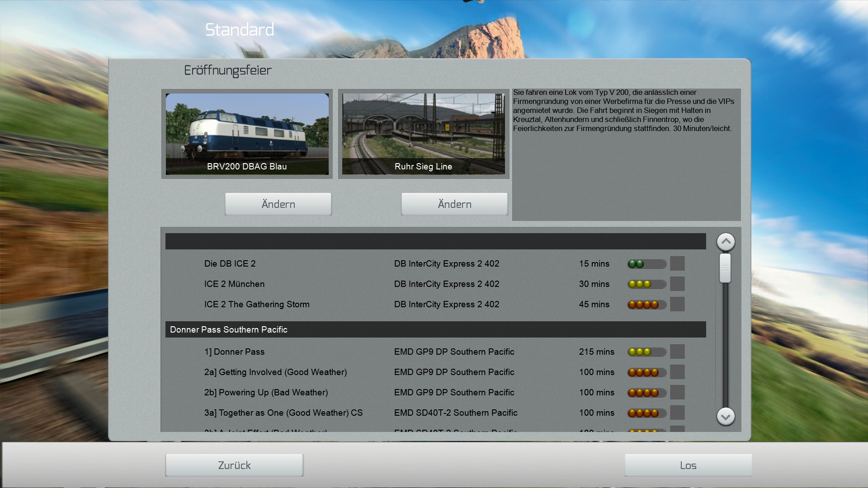Click the difficulty indicator for 3a] Together as One
This screenshot has height=488, width=868.
(x=646, y=413)
